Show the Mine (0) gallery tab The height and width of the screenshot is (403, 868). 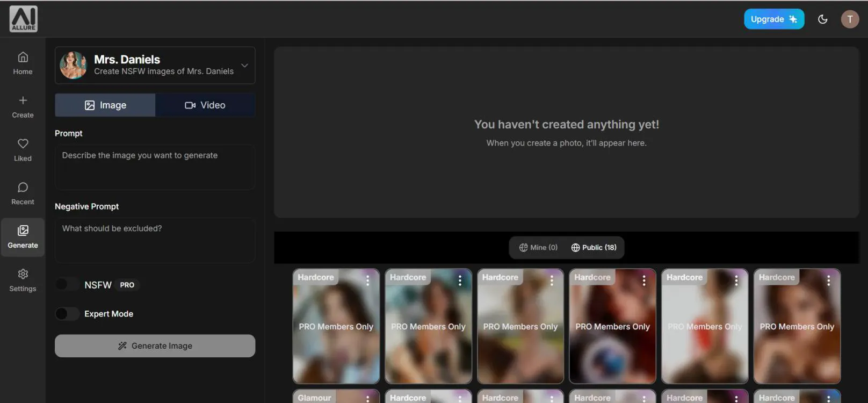coord(538,248)
